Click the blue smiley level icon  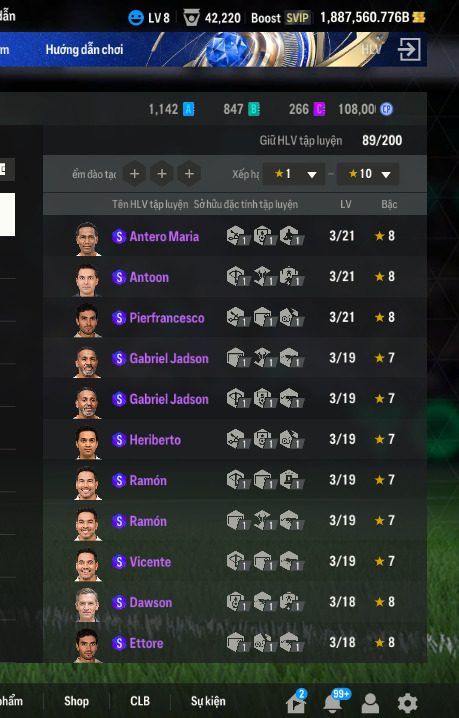(x=136, y=18)
